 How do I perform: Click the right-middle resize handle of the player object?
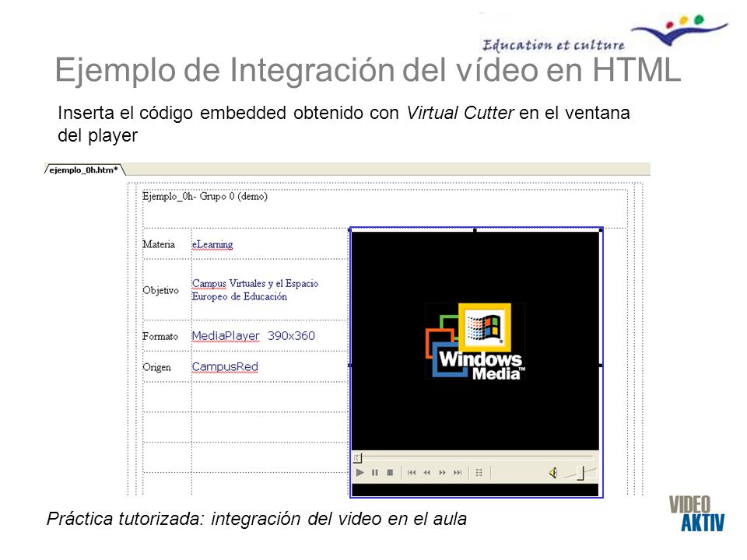coord(601,365)
